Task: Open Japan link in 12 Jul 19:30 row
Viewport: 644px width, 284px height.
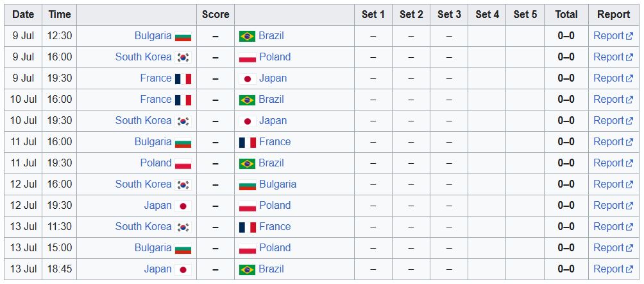Action: click(x=158, y=206)
